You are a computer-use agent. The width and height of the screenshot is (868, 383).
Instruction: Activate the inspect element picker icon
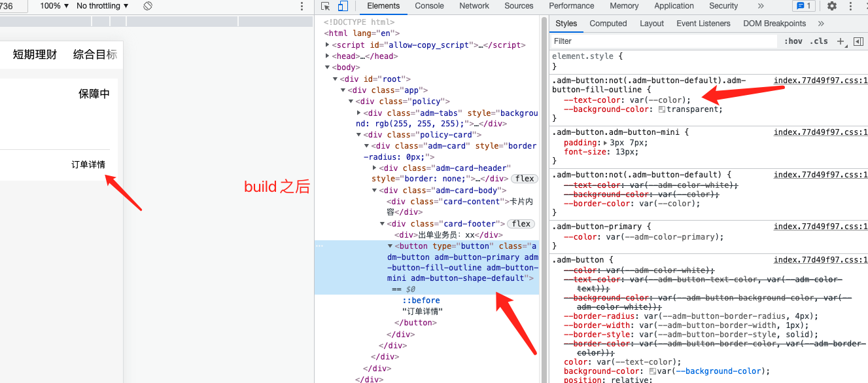point(326,6)
